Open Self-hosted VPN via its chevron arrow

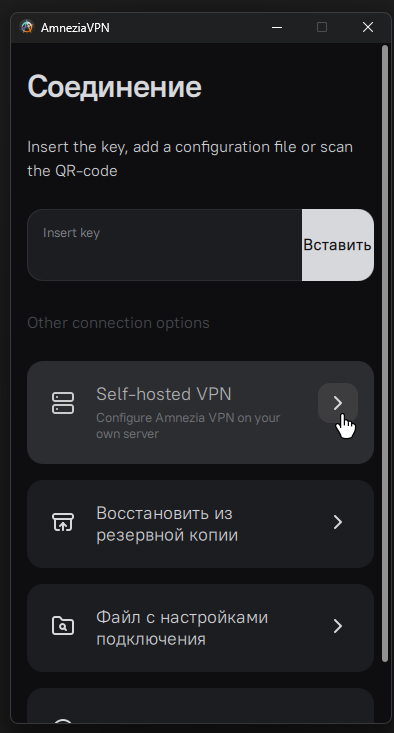point(338,403)
